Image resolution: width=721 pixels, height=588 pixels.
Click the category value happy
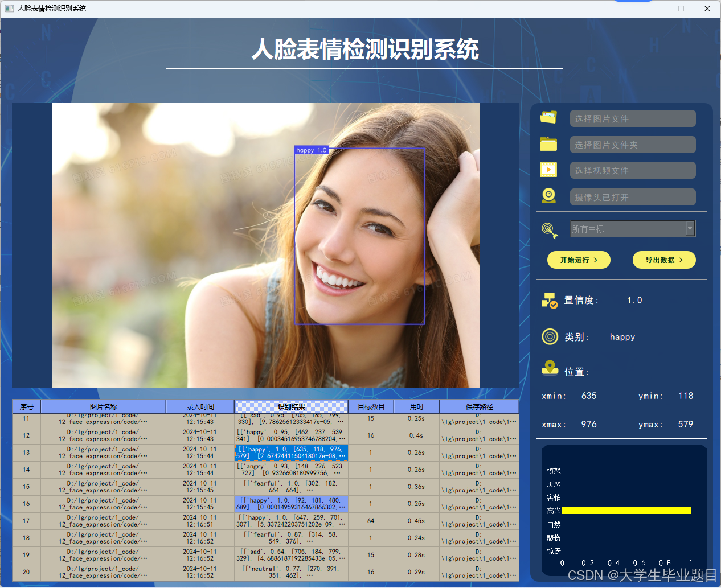coord(622,337)
